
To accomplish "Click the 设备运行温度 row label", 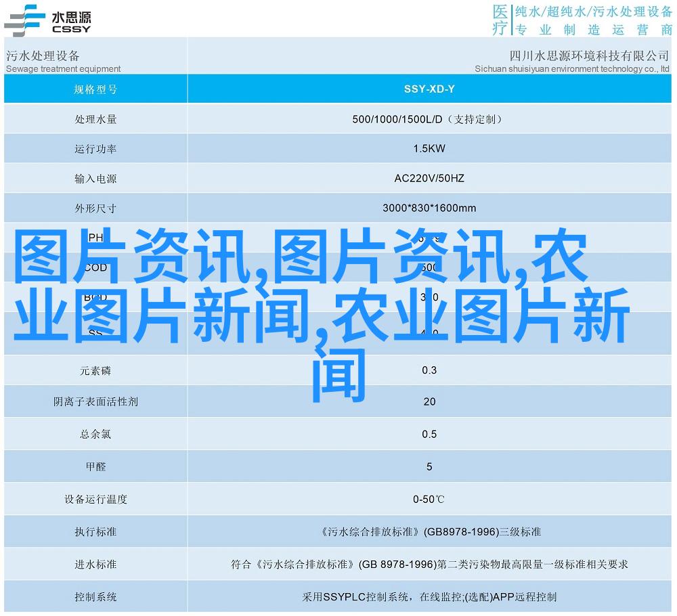I will tap(95, 500).
